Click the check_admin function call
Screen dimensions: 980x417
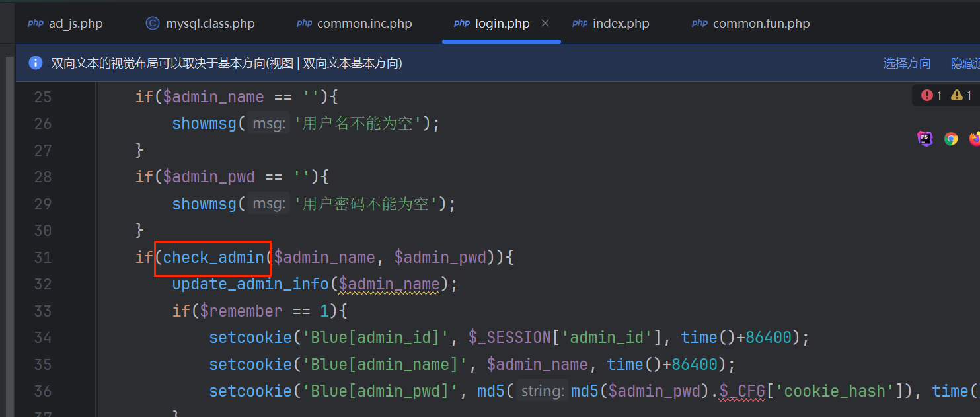pos(213,258)
